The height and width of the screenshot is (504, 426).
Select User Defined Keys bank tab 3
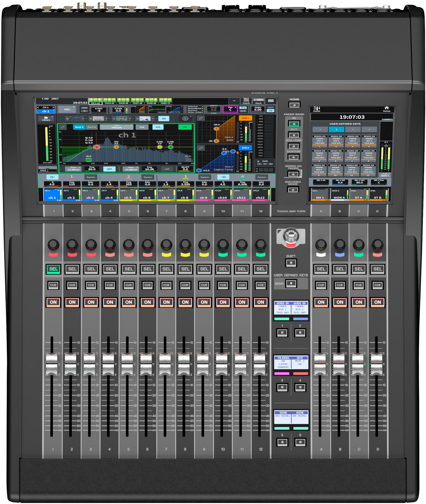[353, 129]
